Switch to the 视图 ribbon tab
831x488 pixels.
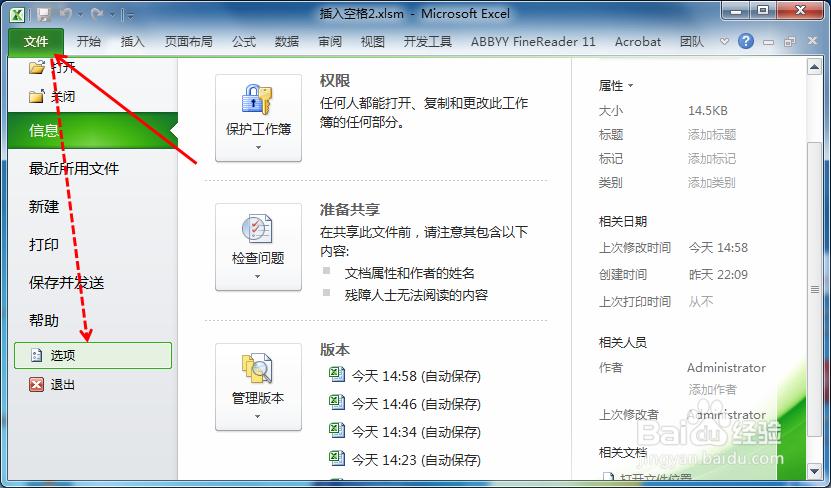tap(373, 42)
